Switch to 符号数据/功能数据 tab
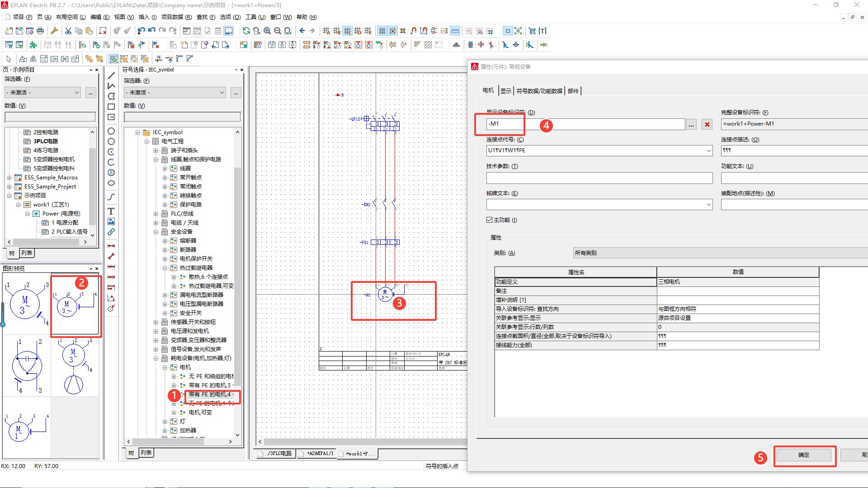The width and height of the screenshot is (868, 488). [539, 91]
